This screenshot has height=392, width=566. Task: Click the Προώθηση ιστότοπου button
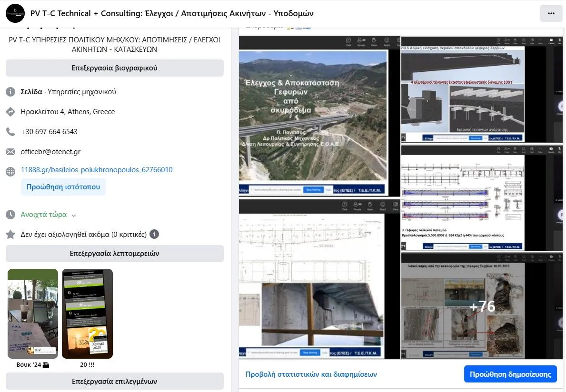tap(63, 187)
